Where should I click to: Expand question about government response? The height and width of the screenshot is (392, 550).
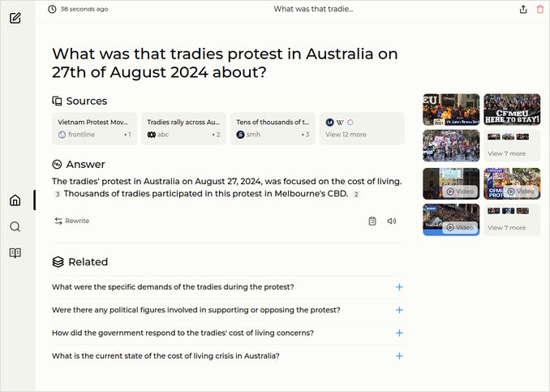coord(399,333)
